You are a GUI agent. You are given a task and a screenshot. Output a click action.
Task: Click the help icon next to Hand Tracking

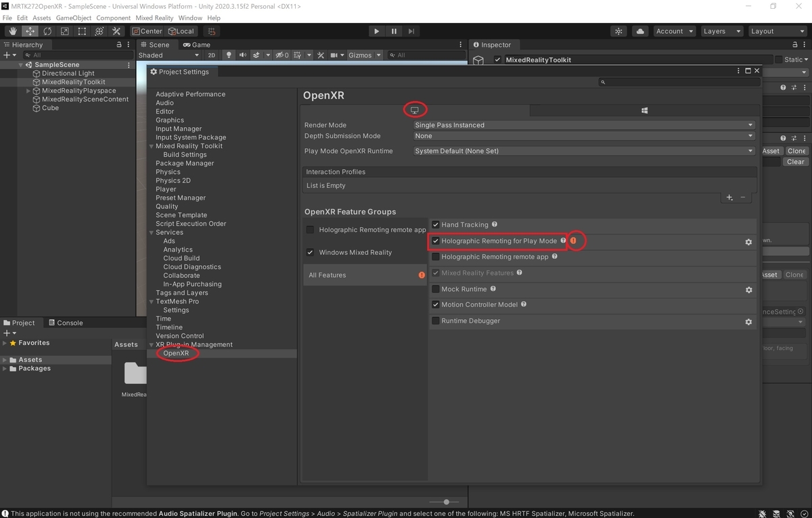[495, 225]
